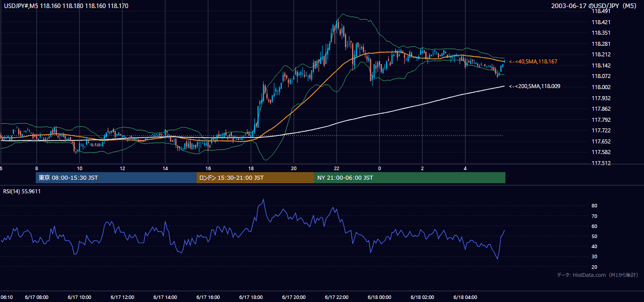The image size is (644, 302).
Task: Select the <-<200,SMA,118.009 label
Action: pyautogui.click(x=535, y=86)
